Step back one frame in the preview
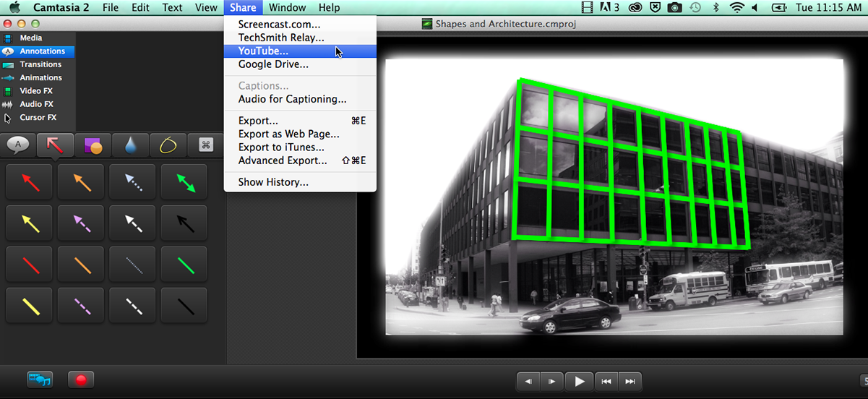This screenshot has width=868, height=399. point(529,382)
